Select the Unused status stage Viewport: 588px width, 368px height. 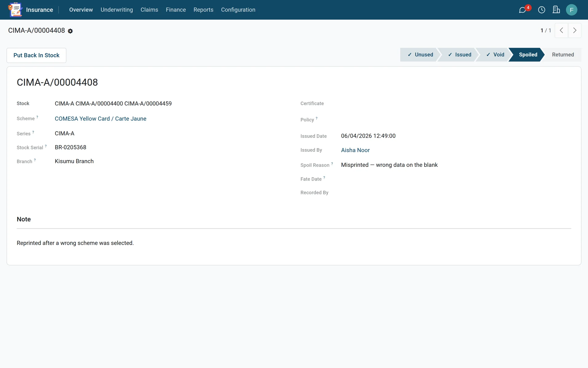[x=420, y=55]
